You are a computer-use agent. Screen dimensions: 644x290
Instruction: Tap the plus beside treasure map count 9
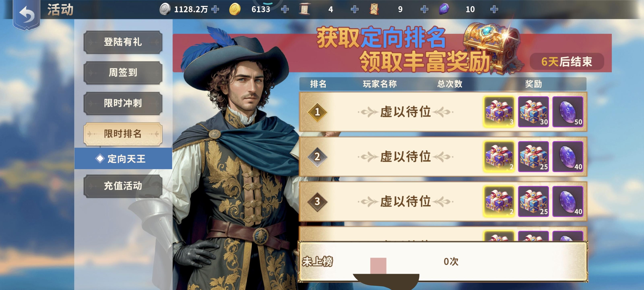point(424,9)
